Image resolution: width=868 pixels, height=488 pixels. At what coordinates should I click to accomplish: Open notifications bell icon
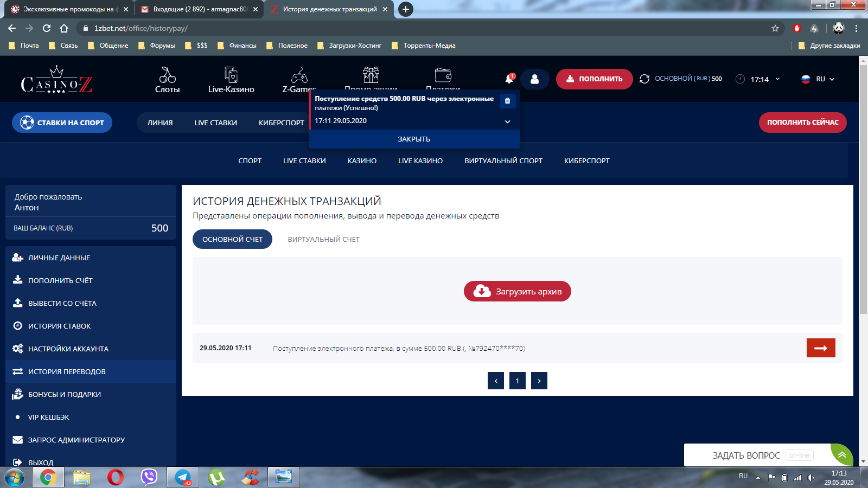pyautogui.click(x=509, y=79)
